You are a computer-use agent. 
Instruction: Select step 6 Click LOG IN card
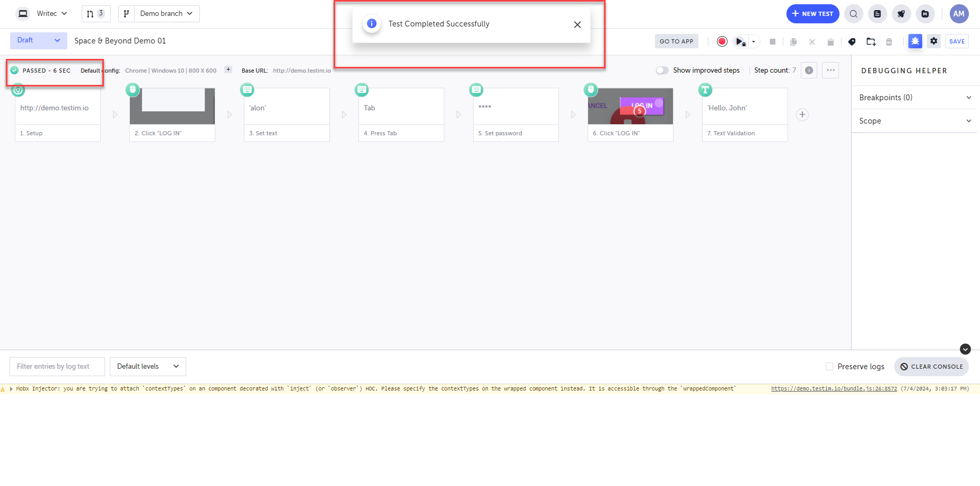tap(631, 115)
